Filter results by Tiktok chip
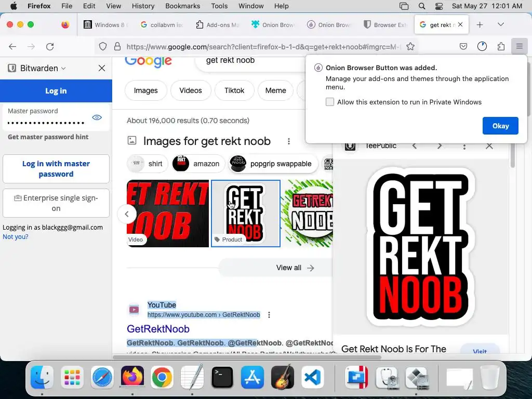Screen dimensions: 532x399 click(x=234, y=90)
